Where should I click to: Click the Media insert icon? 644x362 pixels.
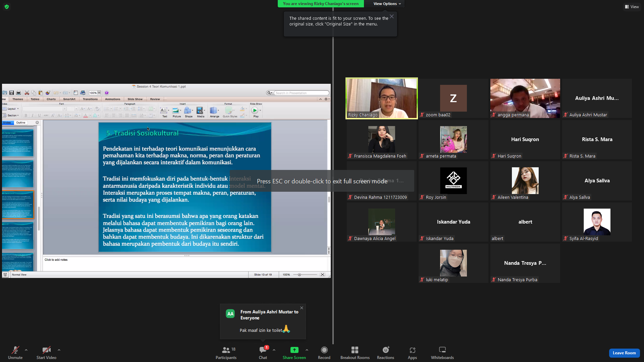(201, 112)
